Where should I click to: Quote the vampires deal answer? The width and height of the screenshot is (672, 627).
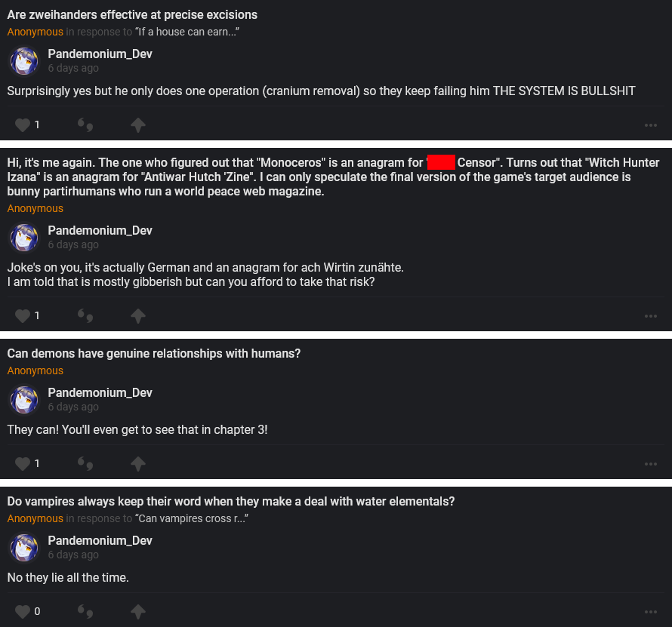click(x=85, y=611)
